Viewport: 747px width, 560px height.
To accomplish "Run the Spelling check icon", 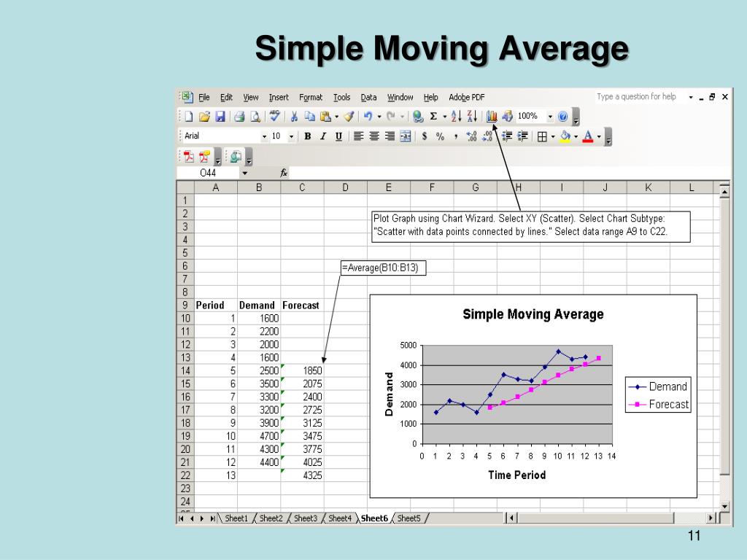I will point(275,116).
